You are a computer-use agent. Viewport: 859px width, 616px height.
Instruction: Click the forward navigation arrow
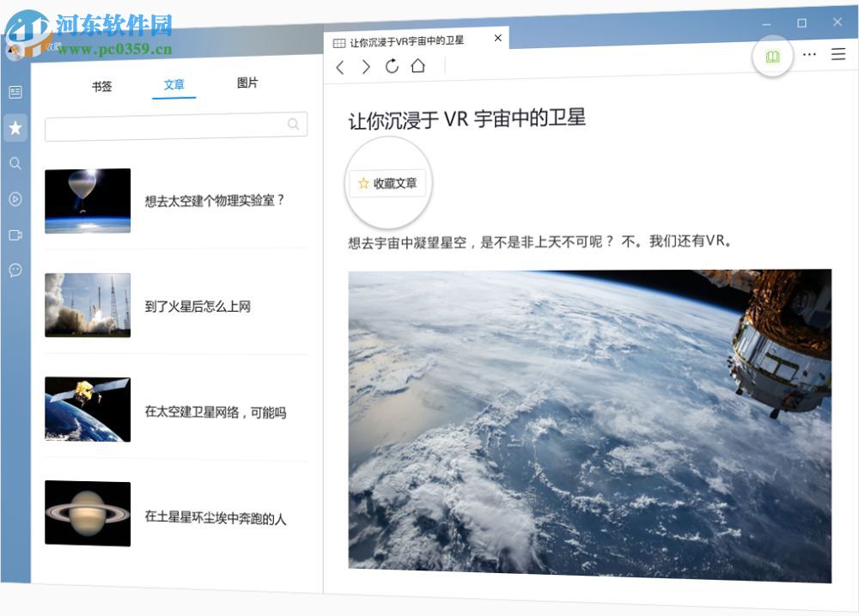[366, 66]
